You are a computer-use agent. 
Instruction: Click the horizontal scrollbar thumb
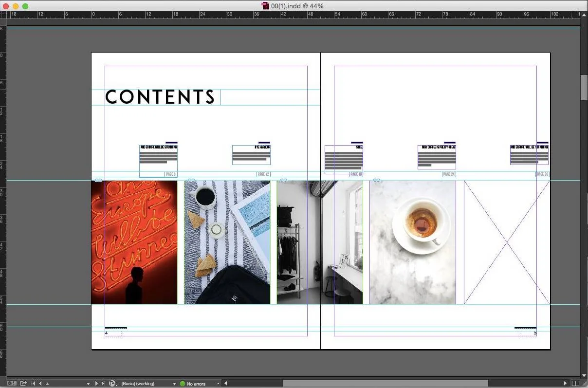pyautogui.click(x=386, y=384)
